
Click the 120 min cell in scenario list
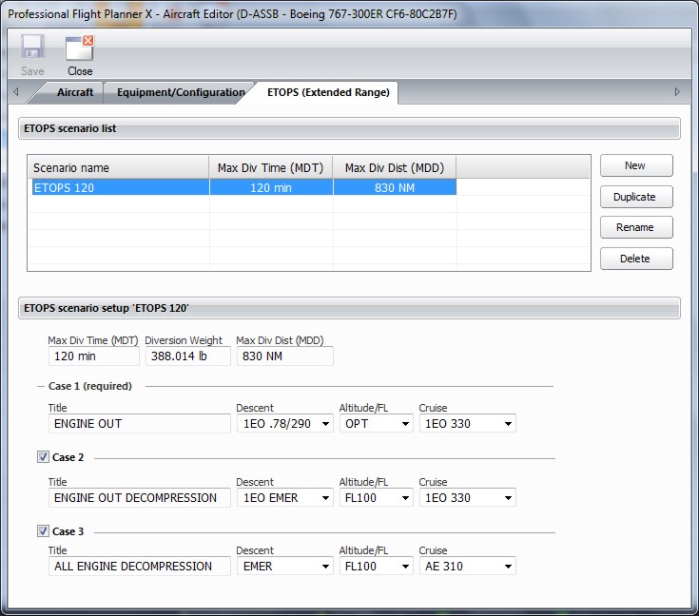click(x=271, y=187)
